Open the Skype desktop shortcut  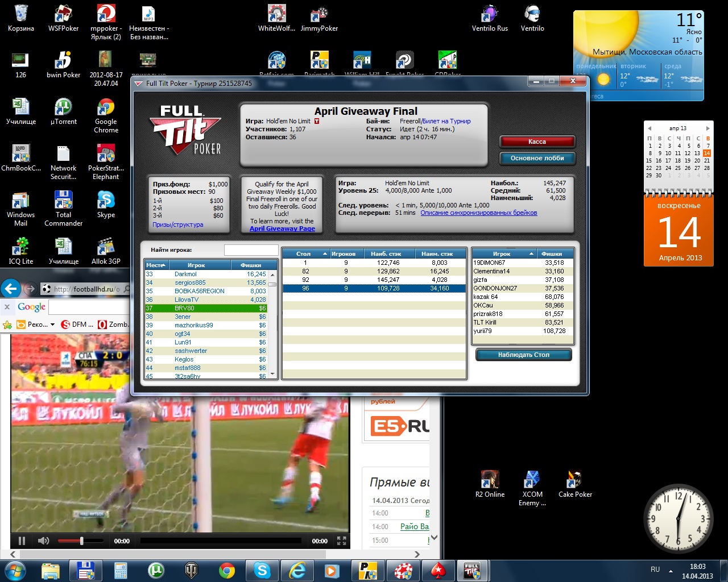(106, 205)
